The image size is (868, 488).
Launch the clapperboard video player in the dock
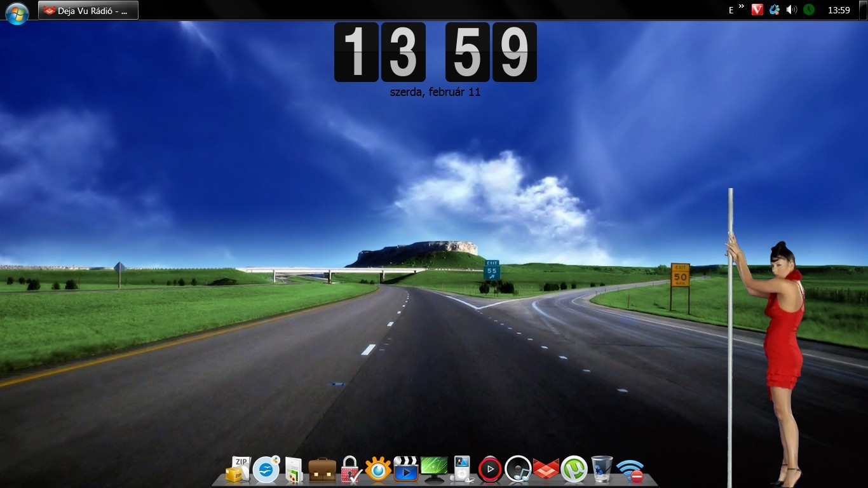(405, 470)
